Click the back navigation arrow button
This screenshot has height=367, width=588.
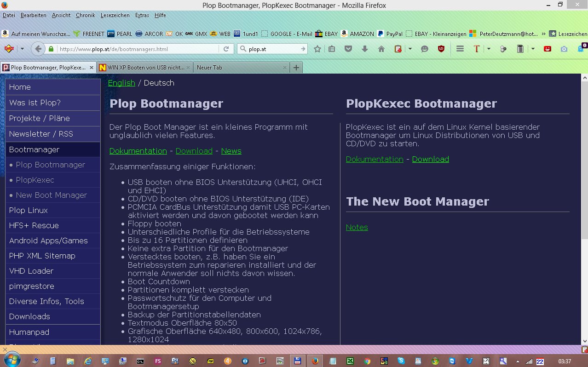coord(38,49)
